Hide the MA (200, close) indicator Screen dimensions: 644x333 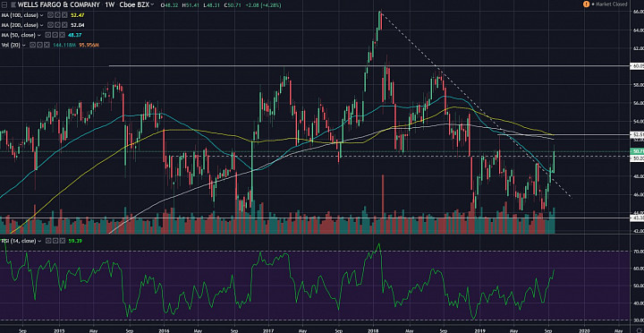50,25
